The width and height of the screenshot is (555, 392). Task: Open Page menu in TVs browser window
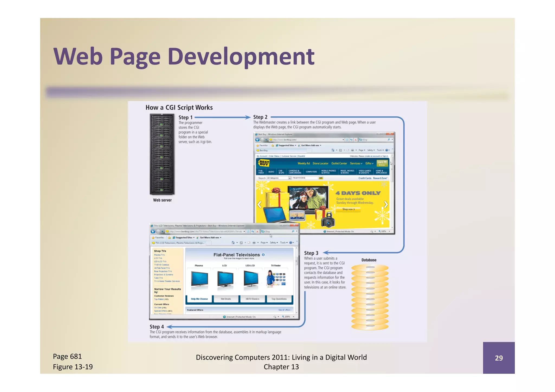(x=264, y=243)
